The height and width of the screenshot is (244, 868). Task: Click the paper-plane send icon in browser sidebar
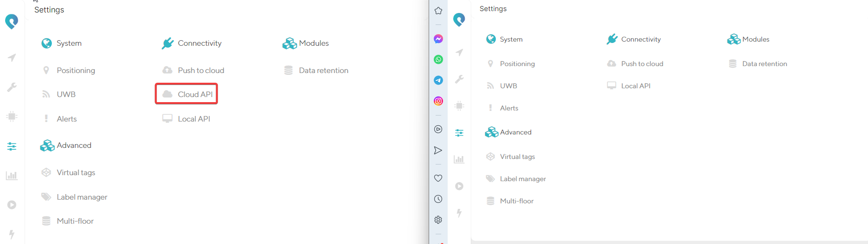[x=438, y=151]
